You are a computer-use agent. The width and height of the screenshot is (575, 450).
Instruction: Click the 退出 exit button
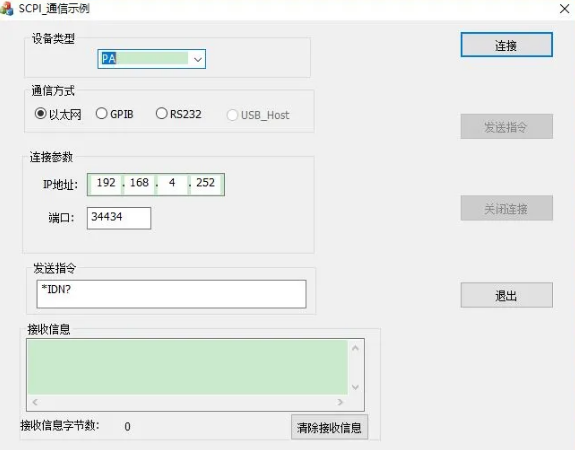pos(506,295)
